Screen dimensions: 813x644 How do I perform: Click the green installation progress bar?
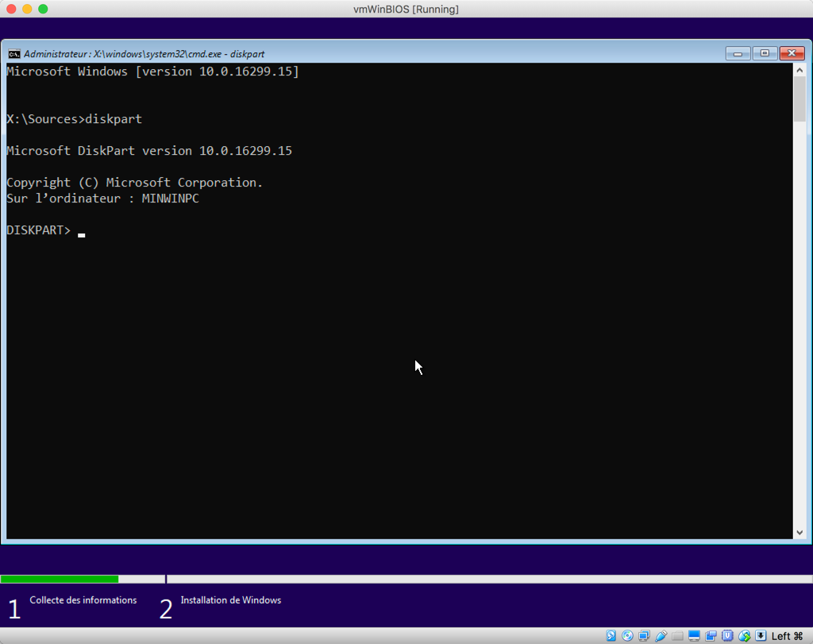pos(60,579)
